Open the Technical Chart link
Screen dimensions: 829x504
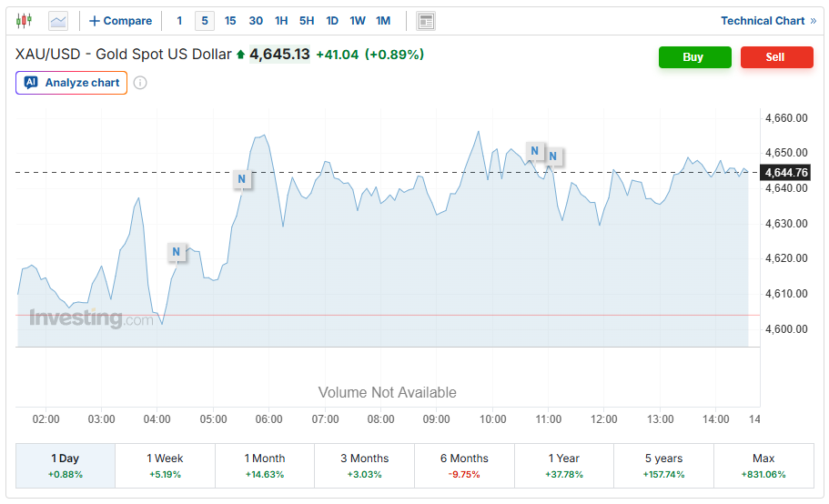768,21
